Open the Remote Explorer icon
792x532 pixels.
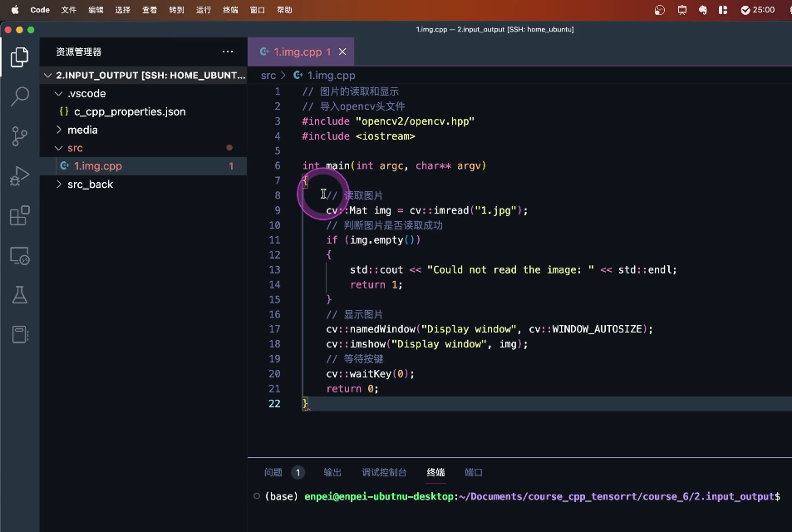point(19,256)
